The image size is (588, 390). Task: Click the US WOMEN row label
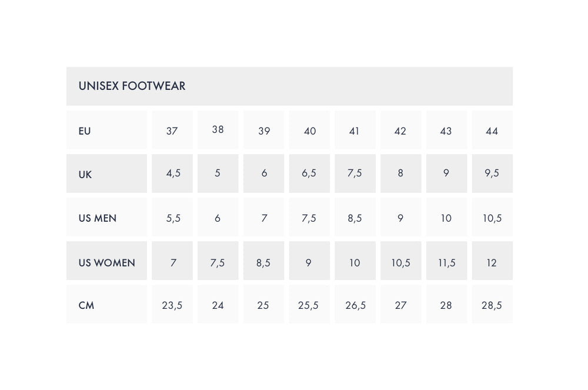point(106,262)
